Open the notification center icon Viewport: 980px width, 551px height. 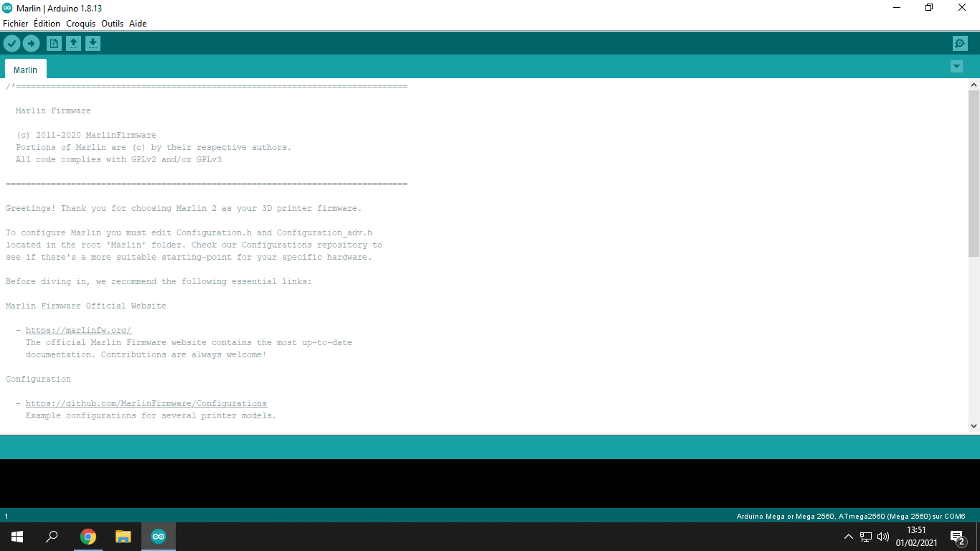click(x=957, y=537)
